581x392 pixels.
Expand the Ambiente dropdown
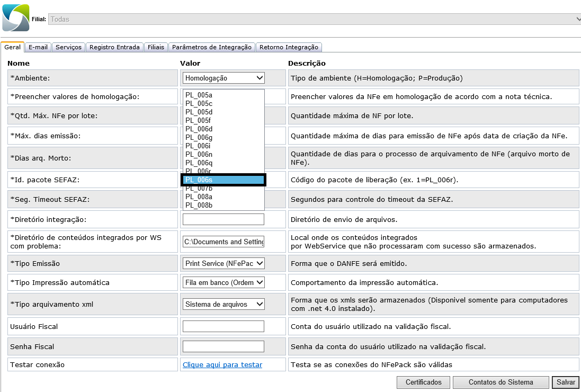223,78
